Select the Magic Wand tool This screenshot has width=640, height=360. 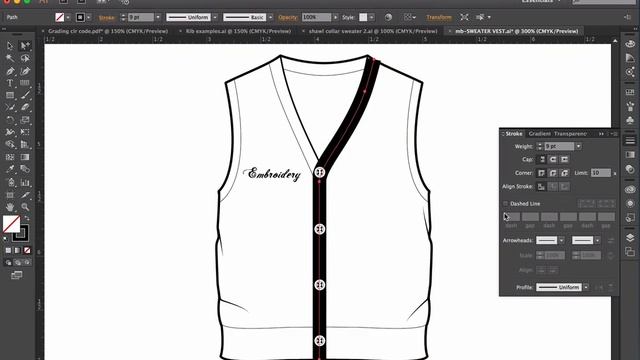[10, 58]
